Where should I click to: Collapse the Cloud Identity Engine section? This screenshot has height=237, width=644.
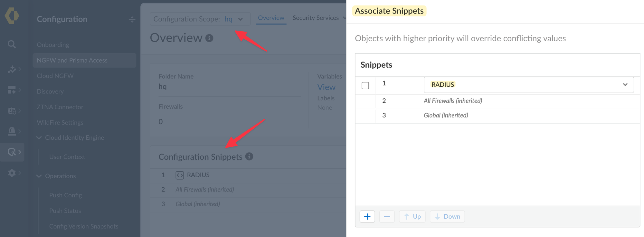point(39,138)
